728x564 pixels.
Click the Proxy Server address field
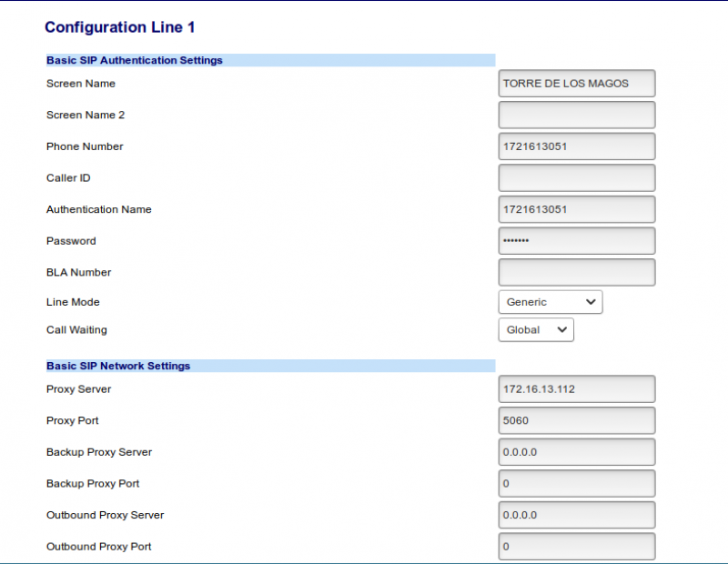(x=576, y=389)
